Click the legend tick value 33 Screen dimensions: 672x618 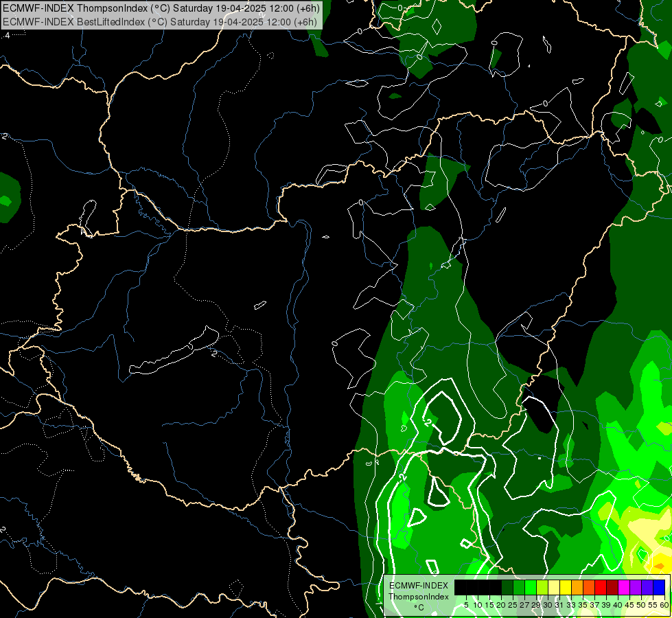pyautogui.click(x=571, y=605)
